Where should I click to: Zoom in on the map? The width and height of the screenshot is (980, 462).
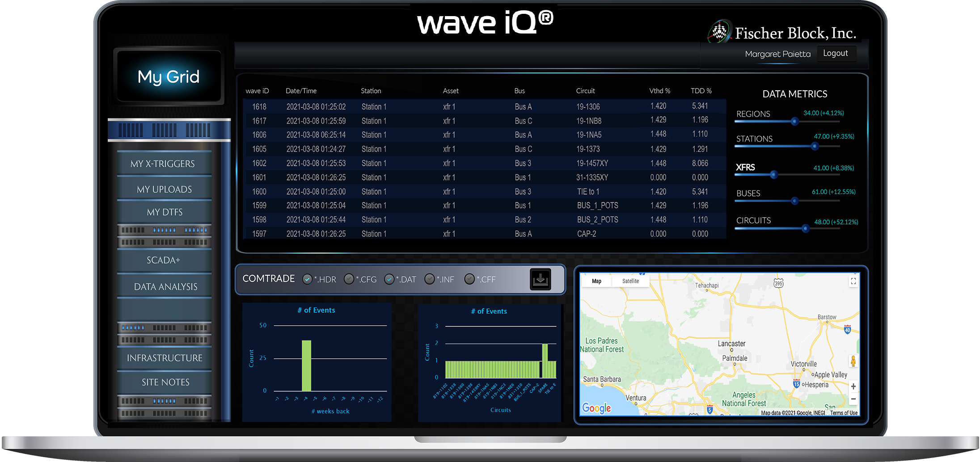tap(853, 386)
